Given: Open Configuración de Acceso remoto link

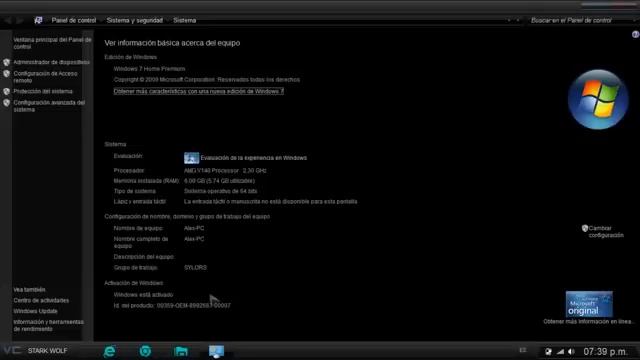Looking at the screenshot, I should (x=45, y=77).
